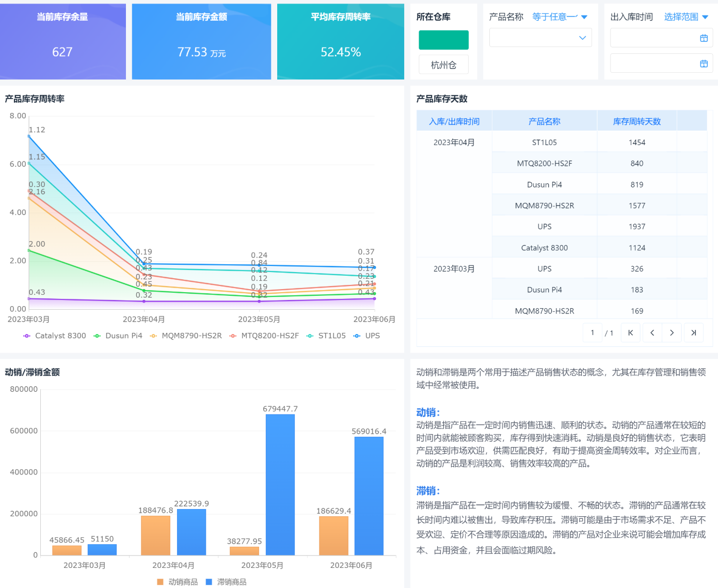This screenshot has width=718, height=588.
Task: Click page number 1 in the pagination
Action: pos(592,332)
